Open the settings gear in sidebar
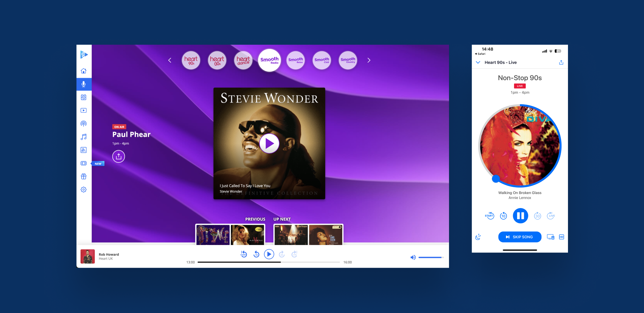Screen dimensions: 644x313 coord(83,190)
